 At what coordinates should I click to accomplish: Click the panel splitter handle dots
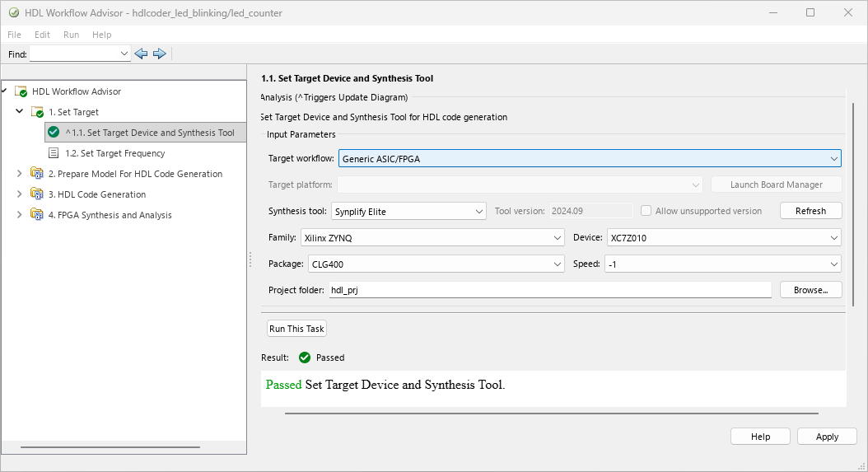tap(250, 259)
